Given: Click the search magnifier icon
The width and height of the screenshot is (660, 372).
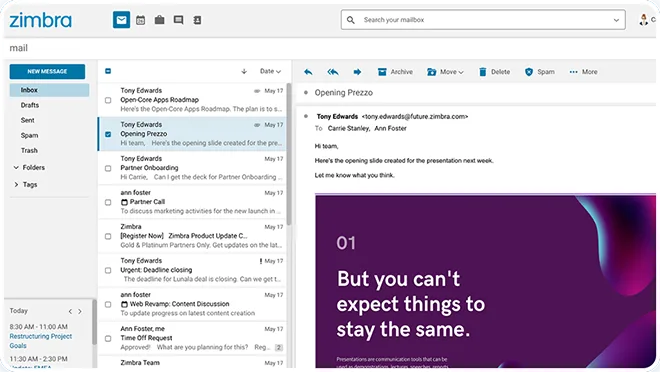Looking at the screenshot, I should point(351,20).
